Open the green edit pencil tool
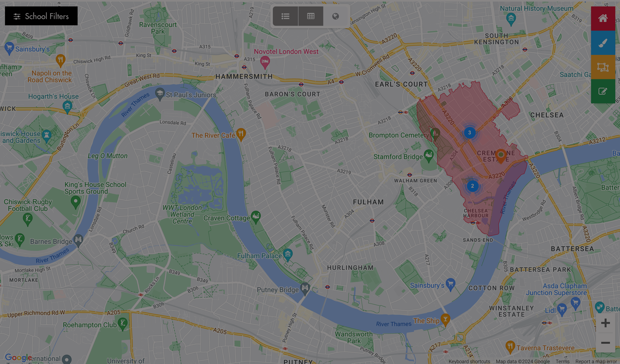The height and width of the screenshot is (364, 620). coord(603,91)
